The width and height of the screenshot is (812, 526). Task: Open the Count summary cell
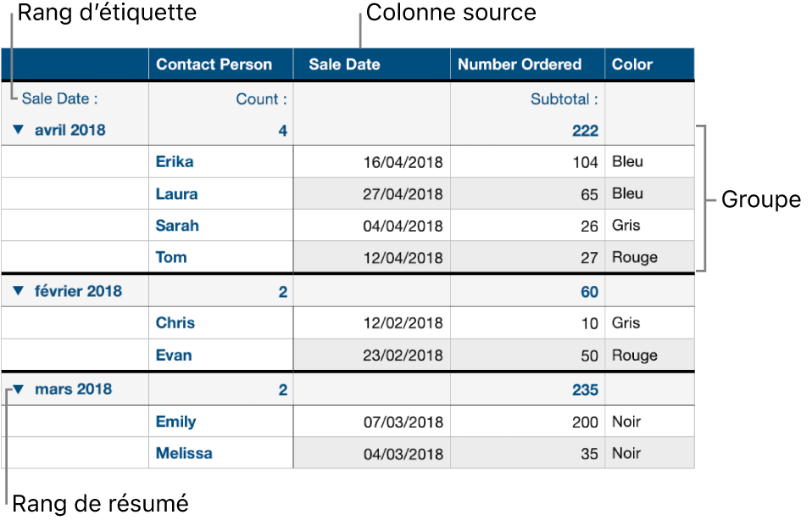[x=260, y=98]
